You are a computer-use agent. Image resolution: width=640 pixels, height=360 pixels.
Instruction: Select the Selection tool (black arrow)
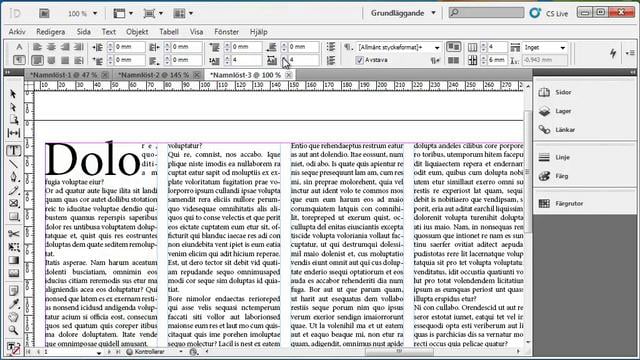click(13, 94)
